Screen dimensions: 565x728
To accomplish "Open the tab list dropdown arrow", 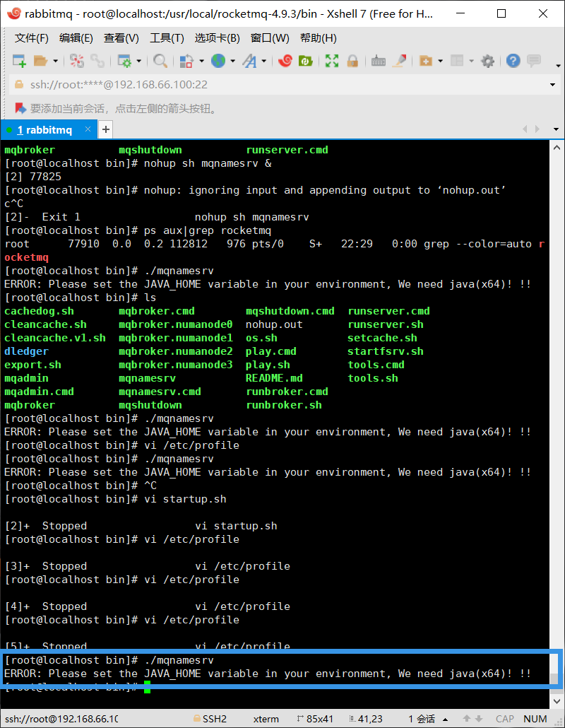I will click(x=556, y=129).
